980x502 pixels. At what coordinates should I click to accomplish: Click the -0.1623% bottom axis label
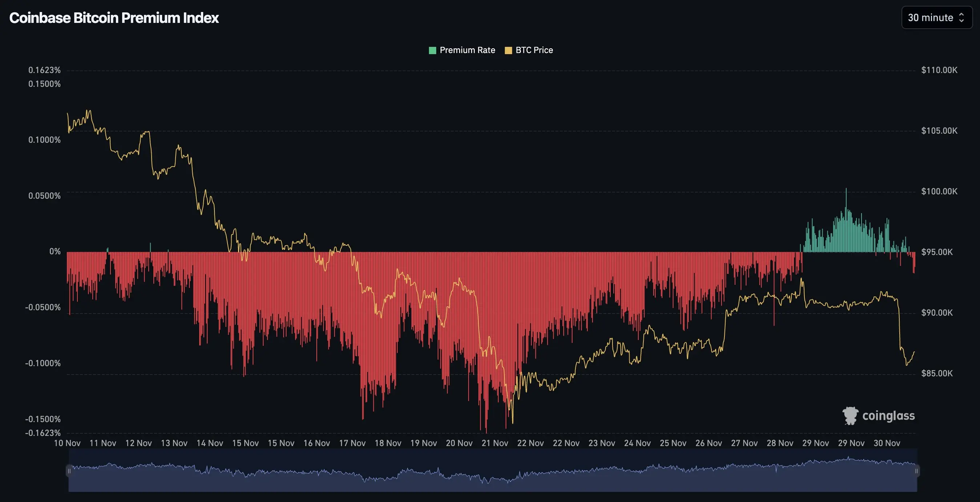pyautogui.click(x=43, y=433)
